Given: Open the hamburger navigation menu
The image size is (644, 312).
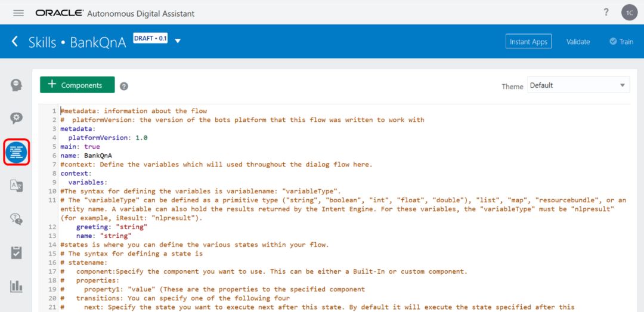Looking at the screenshot, I should [x=18, y=13].
